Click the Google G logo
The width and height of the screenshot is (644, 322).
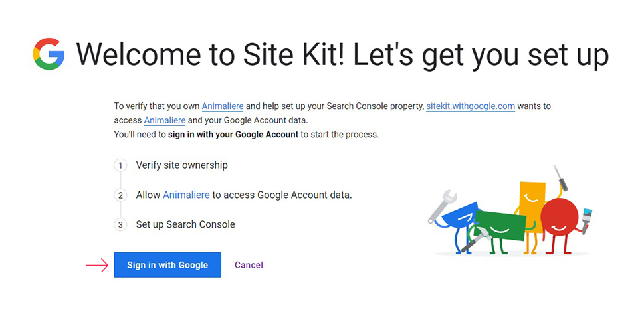click(49, 54)
